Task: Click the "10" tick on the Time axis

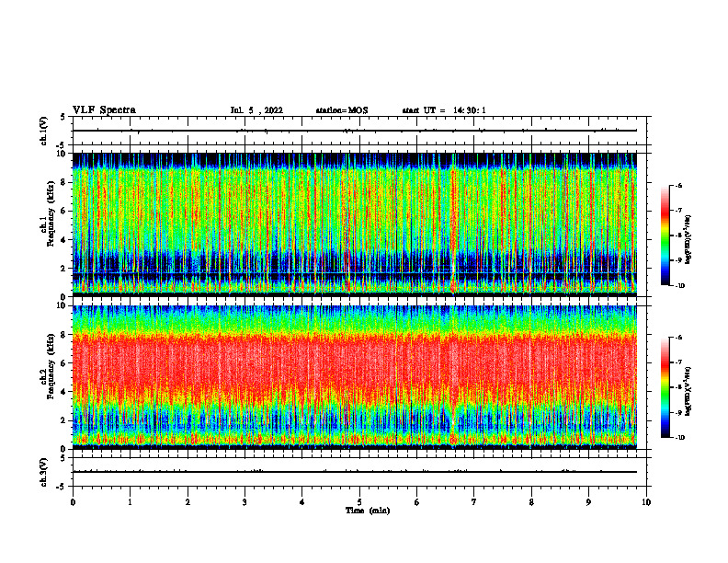Action: (x=646, y=502)
